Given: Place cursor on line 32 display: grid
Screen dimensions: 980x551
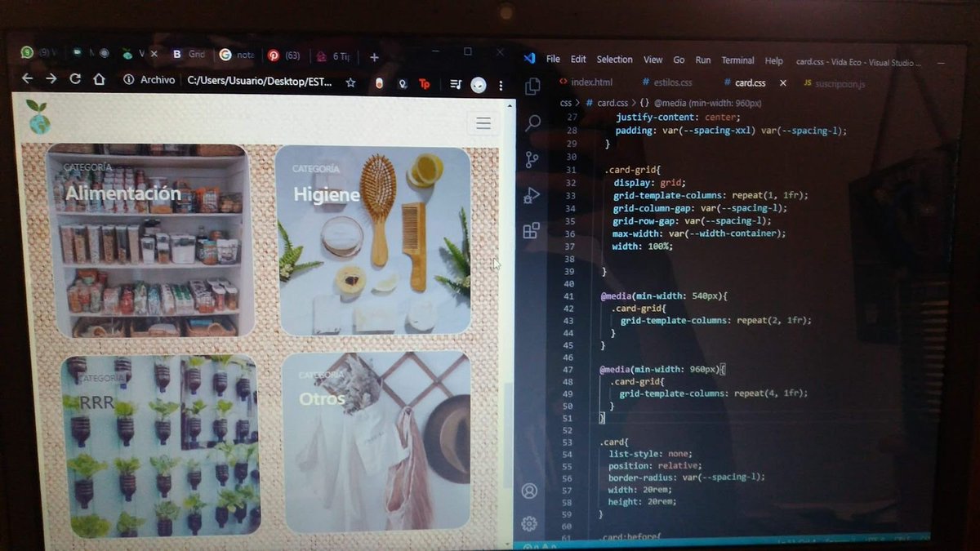Looking at the screenshot, I should point(649,182).
